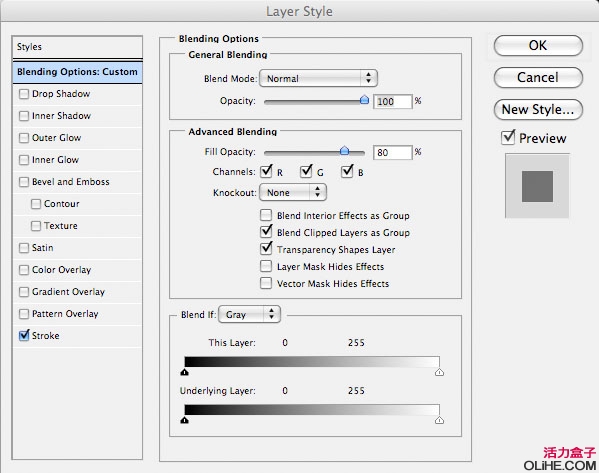
Task: Click the Cancel button
Action: 538,78
